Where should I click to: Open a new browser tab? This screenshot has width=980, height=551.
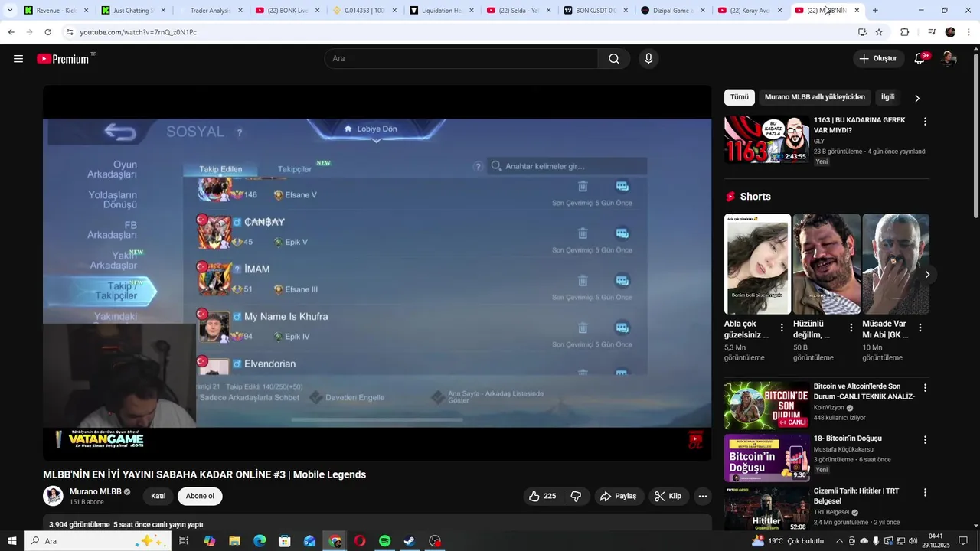pos(875,10)
